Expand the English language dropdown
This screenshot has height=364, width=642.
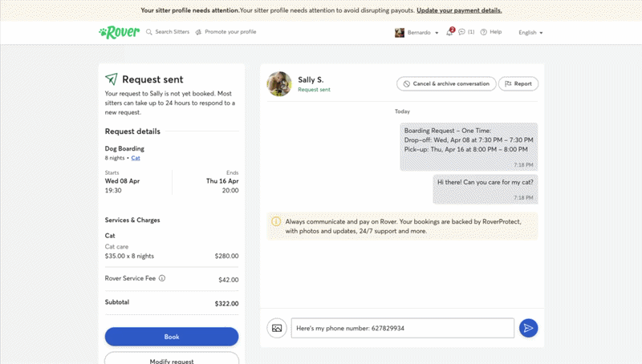tap(530, 33)
